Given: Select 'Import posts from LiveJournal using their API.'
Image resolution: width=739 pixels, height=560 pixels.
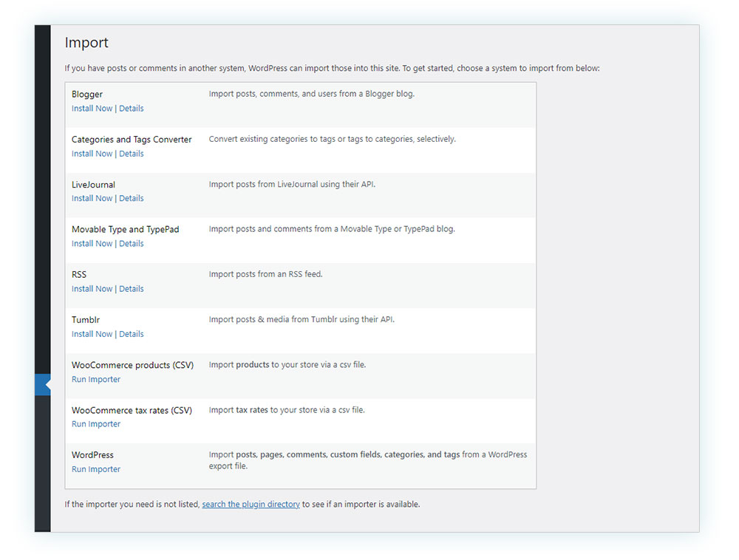Looking at the screenshot, I should click(x=292, y=184).
